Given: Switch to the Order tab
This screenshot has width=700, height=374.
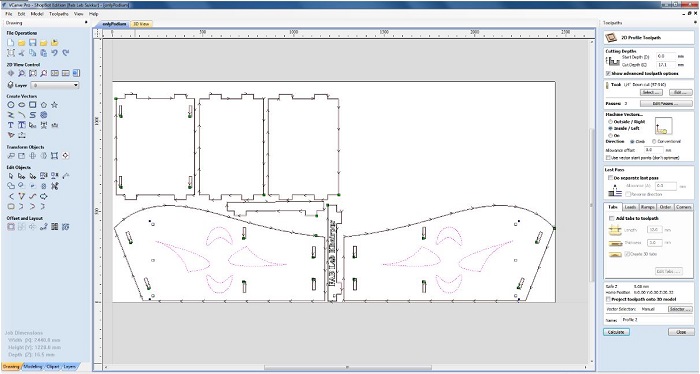Looking at the screenshot, I should point(665,207).
